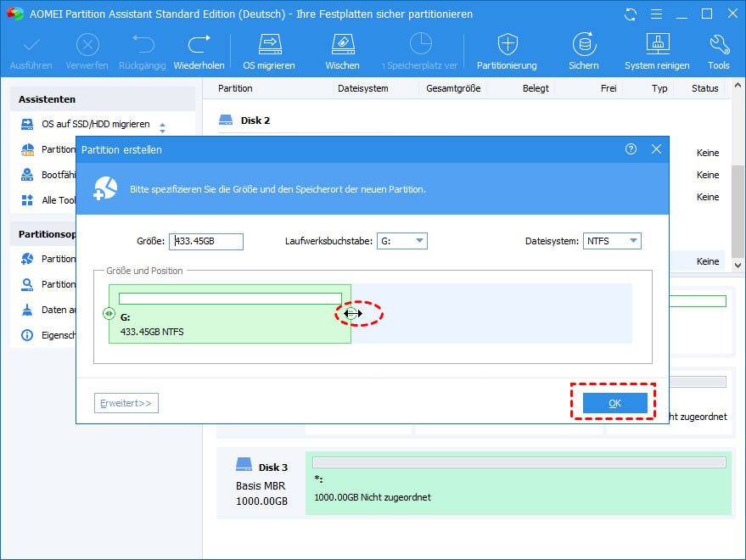The image size is (746, 560).
Task: Click the Frei column header
Action: [609, 88]
